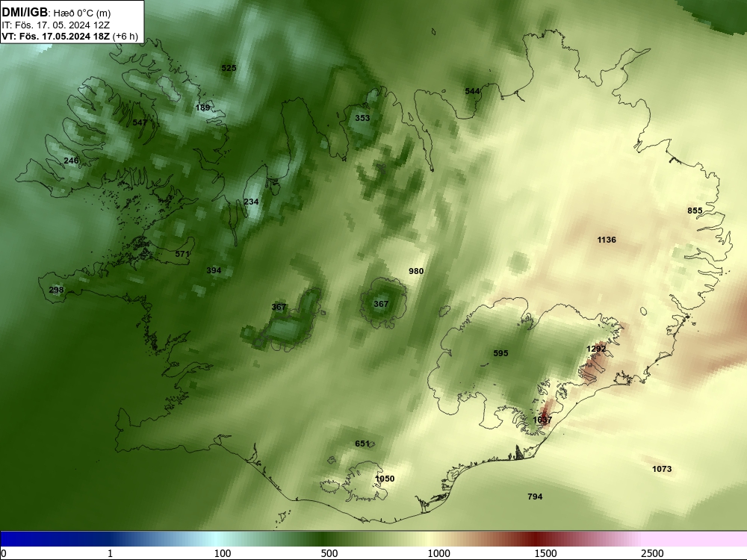Select the 855 value near the east coast
The image size is (747, 560).
point(695,211)
